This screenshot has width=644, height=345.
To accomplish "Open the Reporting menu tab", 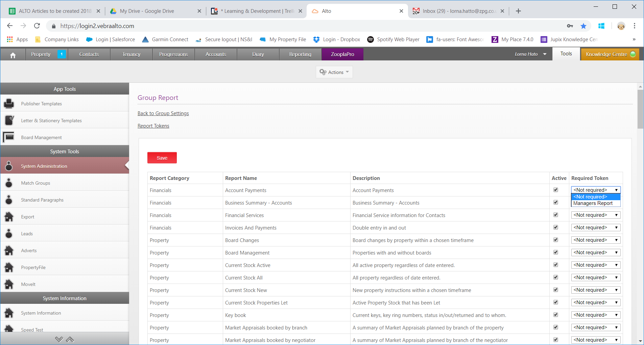I will point(300,54).
